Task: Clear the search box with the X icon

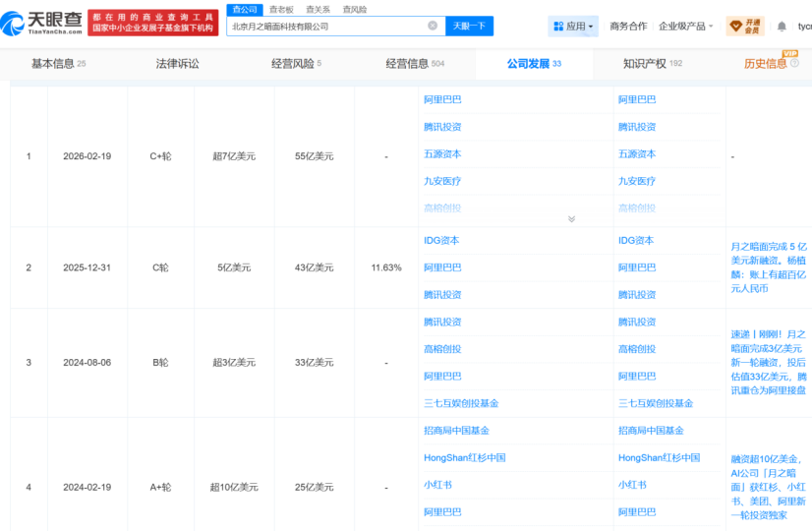Action: pos(433,26)
